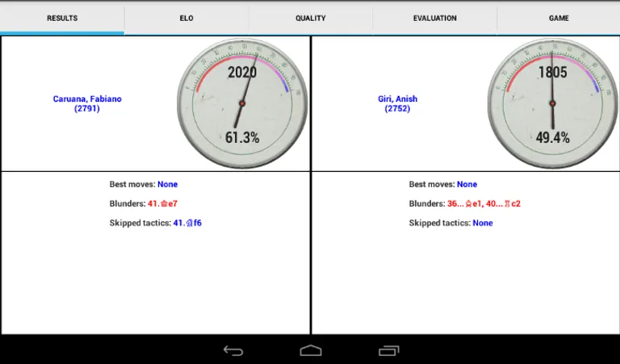The image size is (620, 364).
Task: Open the Elo tab
Action: (186, 18)
